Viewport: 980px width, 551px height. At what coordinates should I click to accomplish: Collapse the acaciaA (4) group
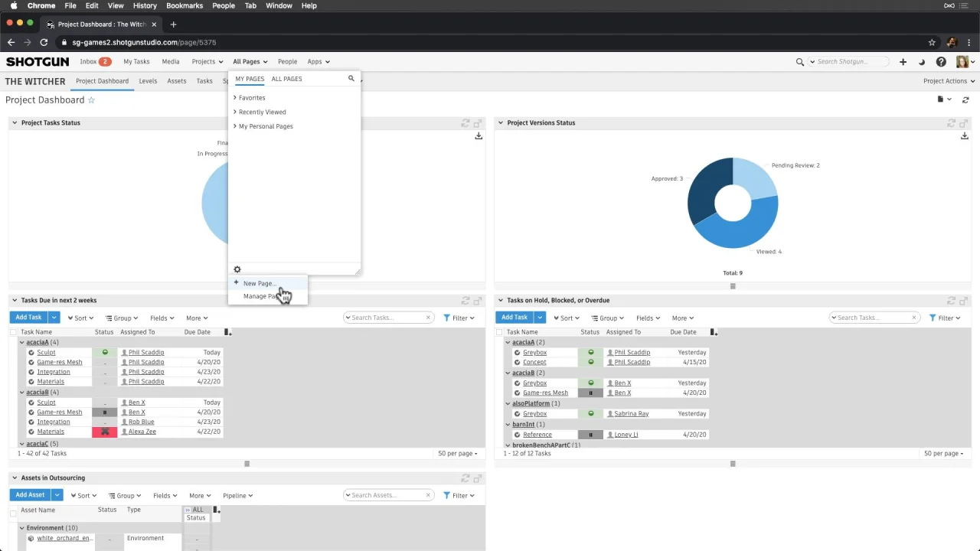tap(22, 343)
